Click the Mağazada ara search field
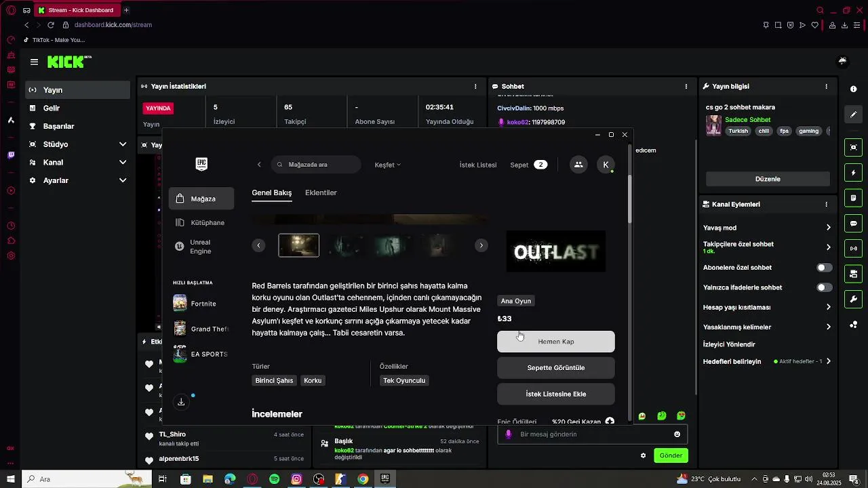Image resolution: width=868 pixels, height=488 pixels. pos(316,165)
